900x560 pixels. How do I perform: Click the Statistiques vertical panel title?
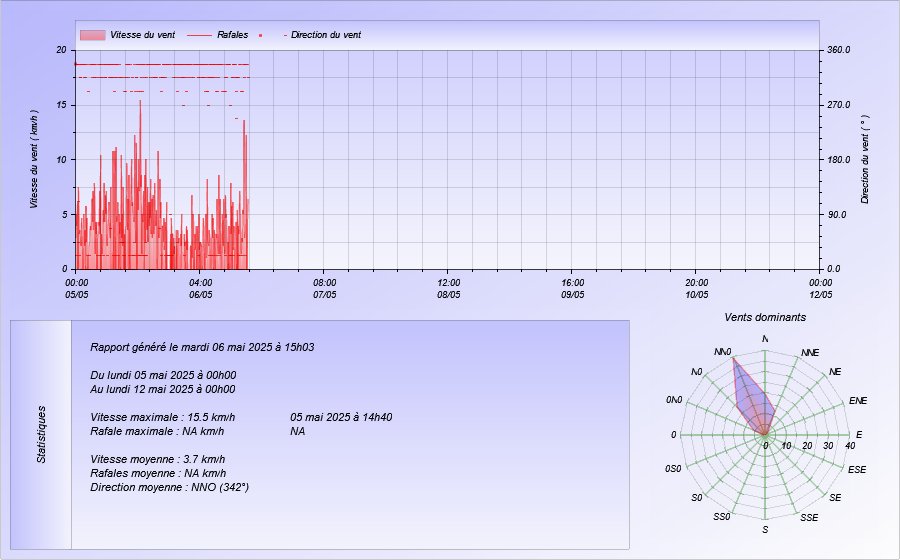pos(41,434)
